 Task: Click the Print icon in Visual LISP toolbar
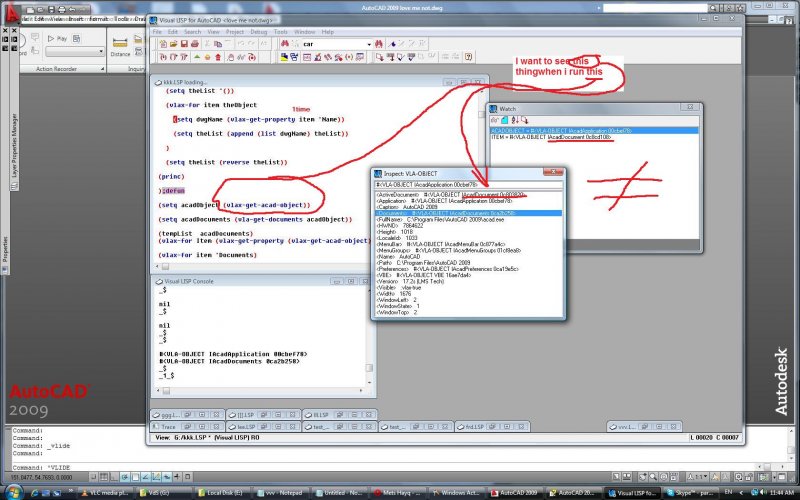coord(195,44)
